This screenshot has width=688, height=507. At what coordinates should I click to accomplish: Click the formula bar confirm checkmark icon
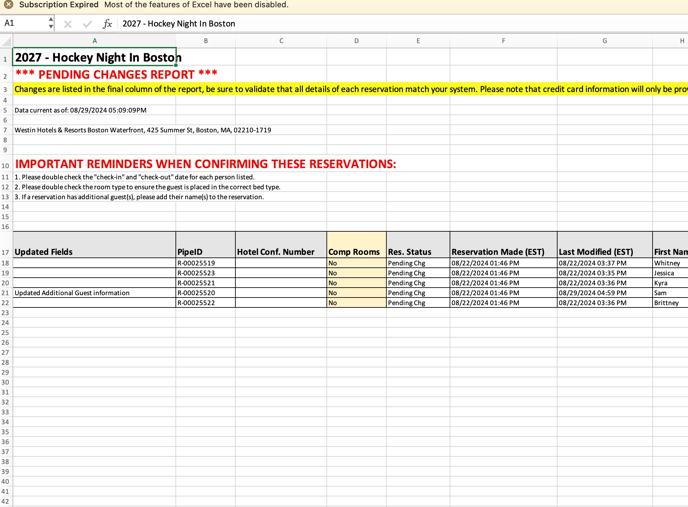(87, 24)
